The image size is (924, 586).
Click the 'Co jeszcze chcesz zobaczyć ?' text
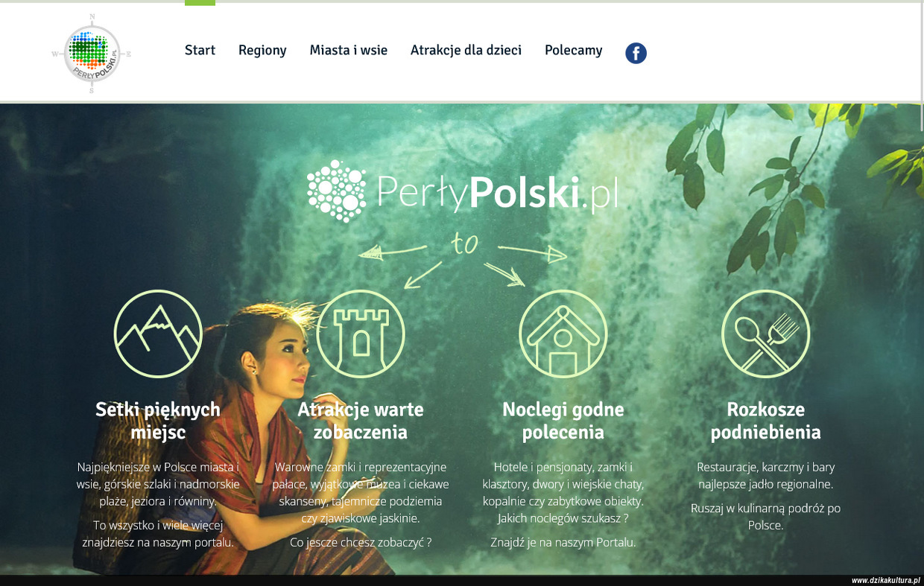[361, 543]
